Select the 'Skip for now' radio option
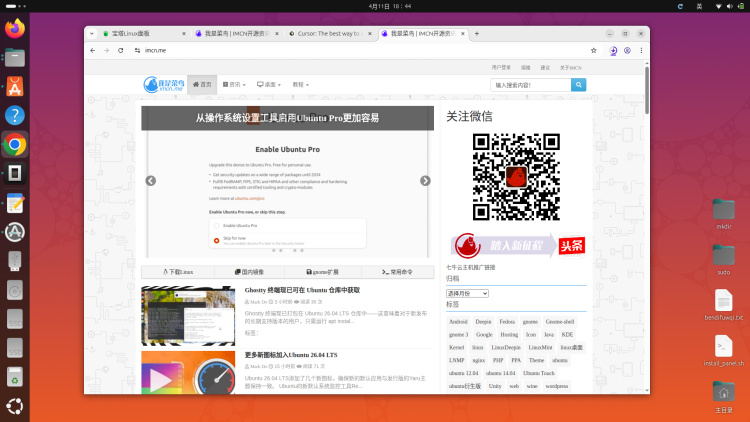The image size is (750, 422). coord(215,241)
